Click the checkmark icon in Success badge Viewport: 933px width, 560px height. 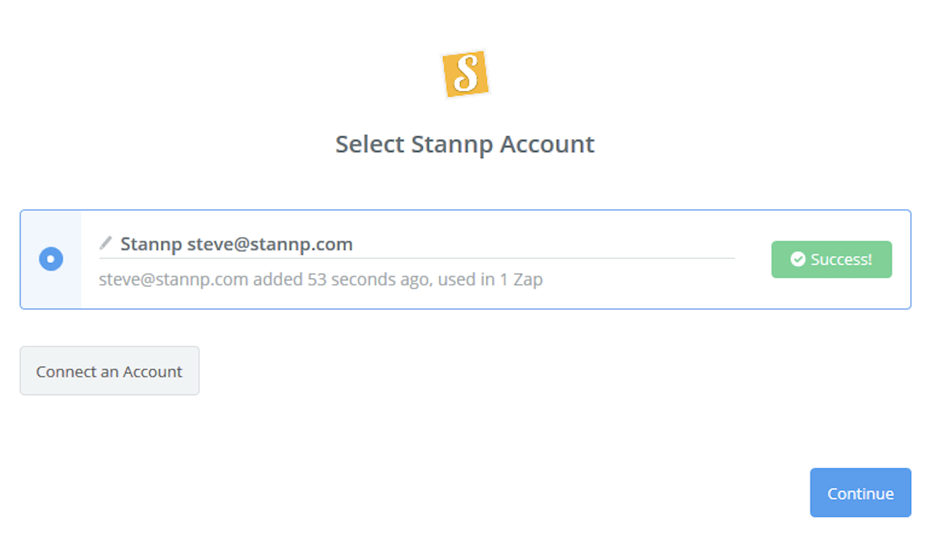(797, 260)
